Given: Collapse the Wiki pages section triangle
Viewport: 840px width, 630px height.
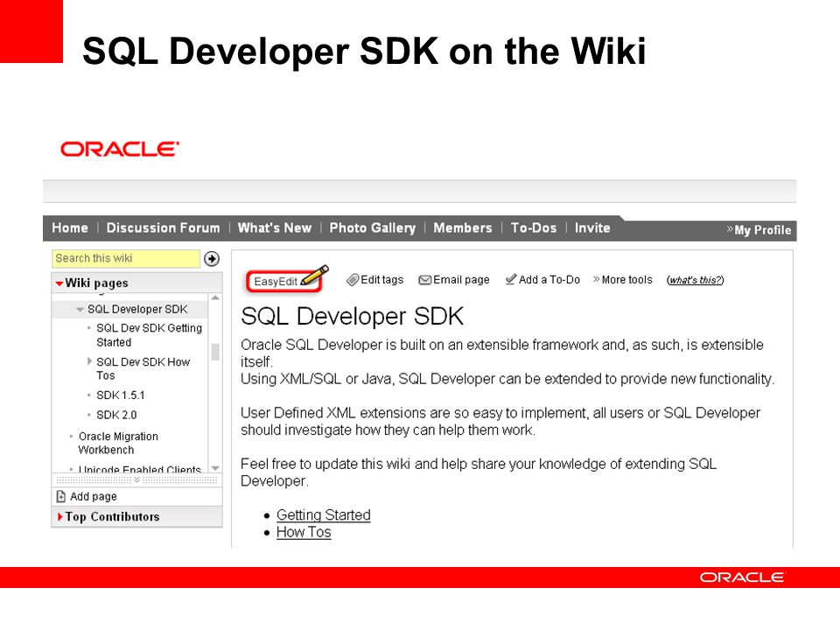Looking at the screenshot, I should coord(59,283).
